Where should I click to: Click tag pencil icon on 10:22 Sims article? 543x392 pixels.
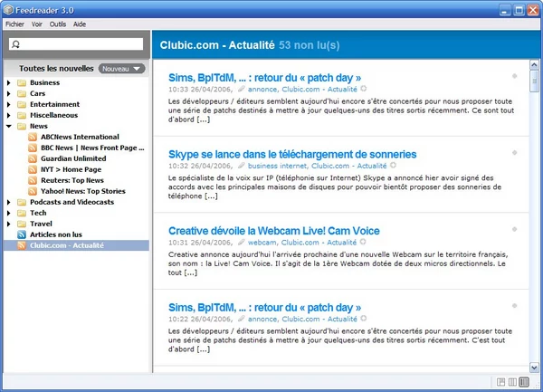241,319
